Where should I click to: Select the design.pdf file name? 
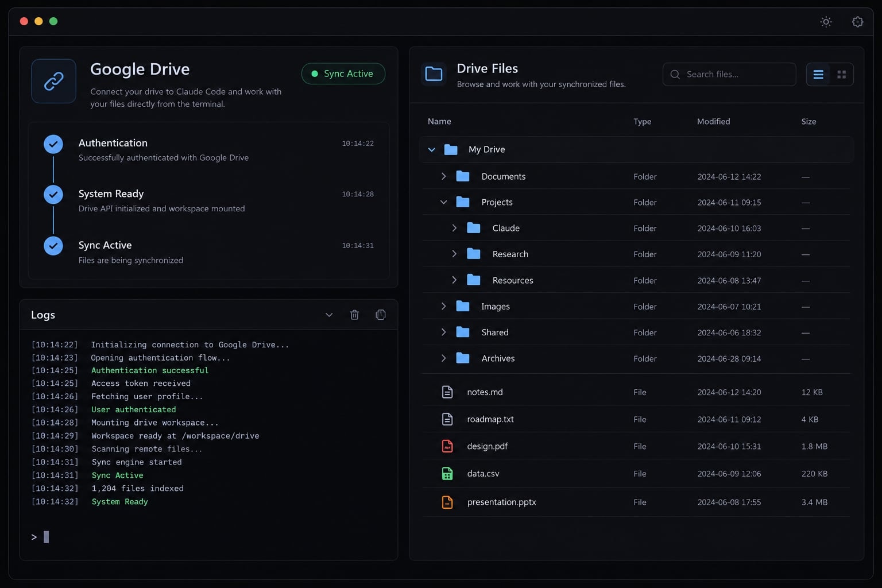488,446
